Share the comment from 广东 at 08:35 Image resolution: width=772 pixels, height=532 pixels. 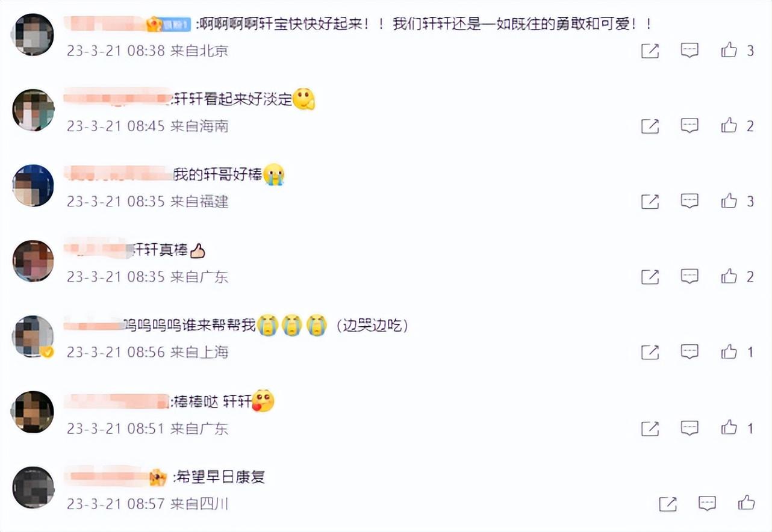[650, 277]
